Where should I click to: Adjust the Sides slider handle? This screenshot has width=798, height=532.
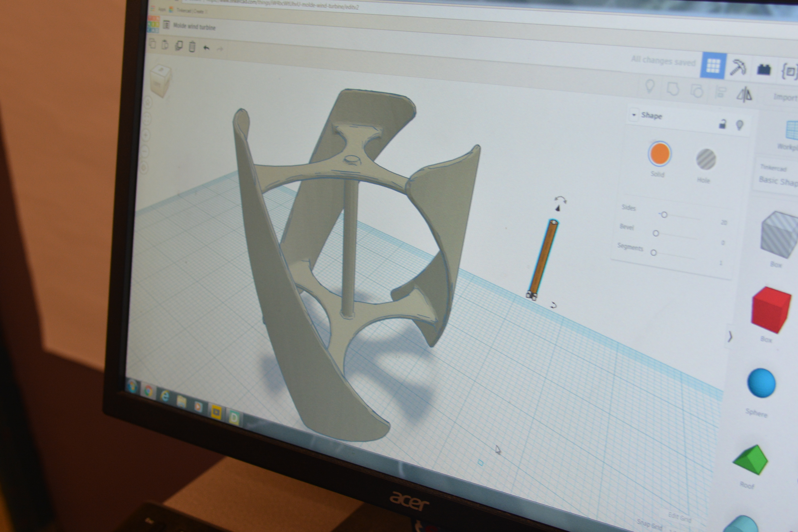[664, 215]
